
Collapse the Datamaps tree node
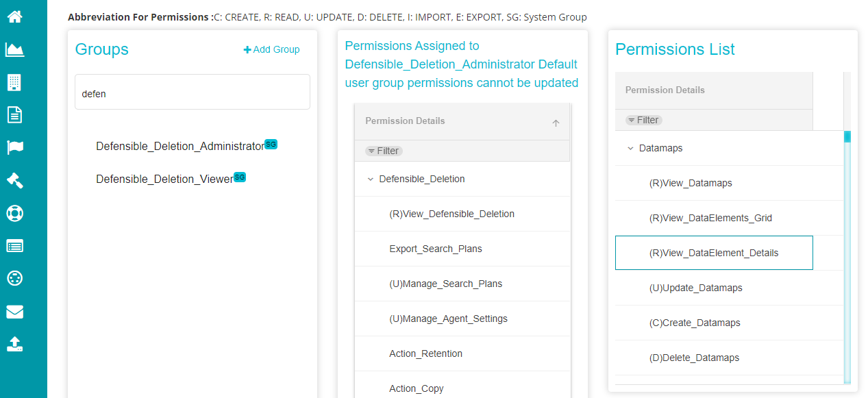630,148
